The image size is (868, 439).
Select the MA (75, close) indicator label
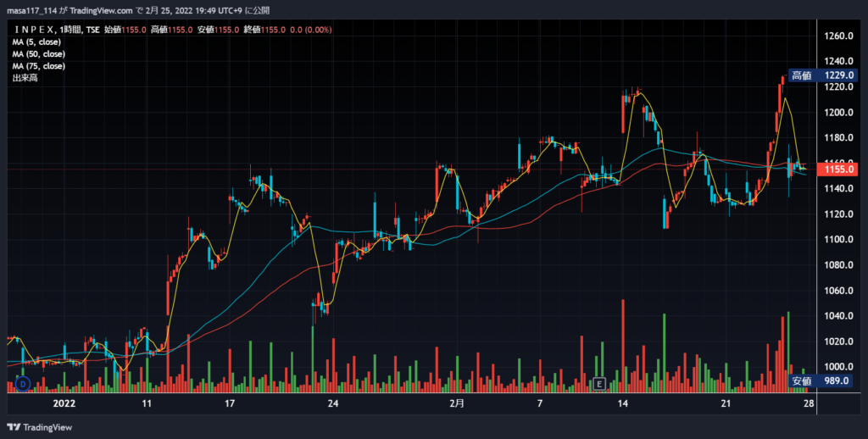click(39, 66)
